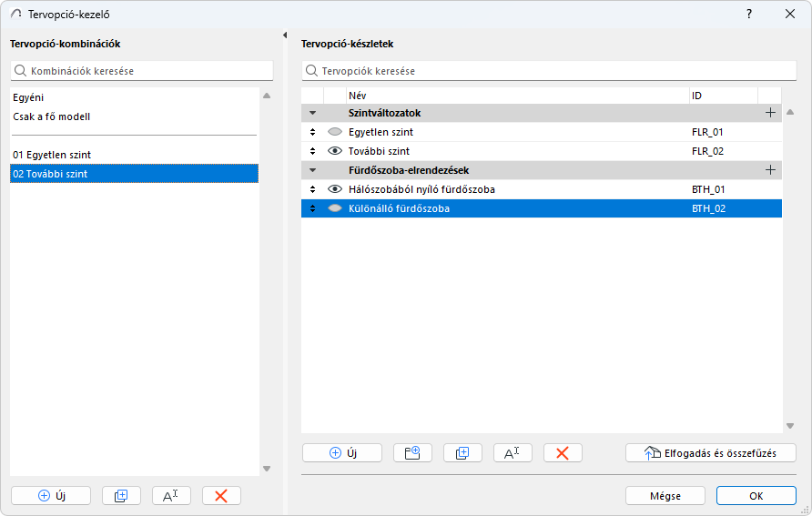Duplicate the selected design option
Viewport: 812px width, 516px height.
(x=462, y=453)
